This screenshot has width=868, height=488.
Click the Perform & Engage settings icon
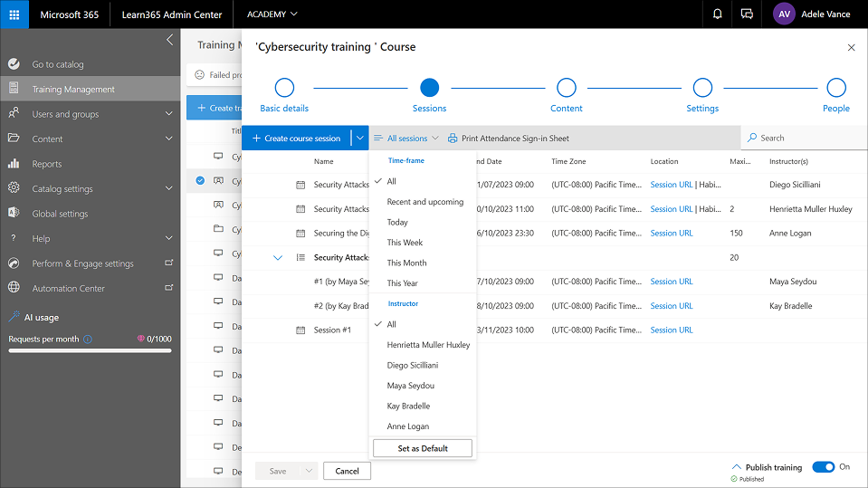click(x=14, y=263)
